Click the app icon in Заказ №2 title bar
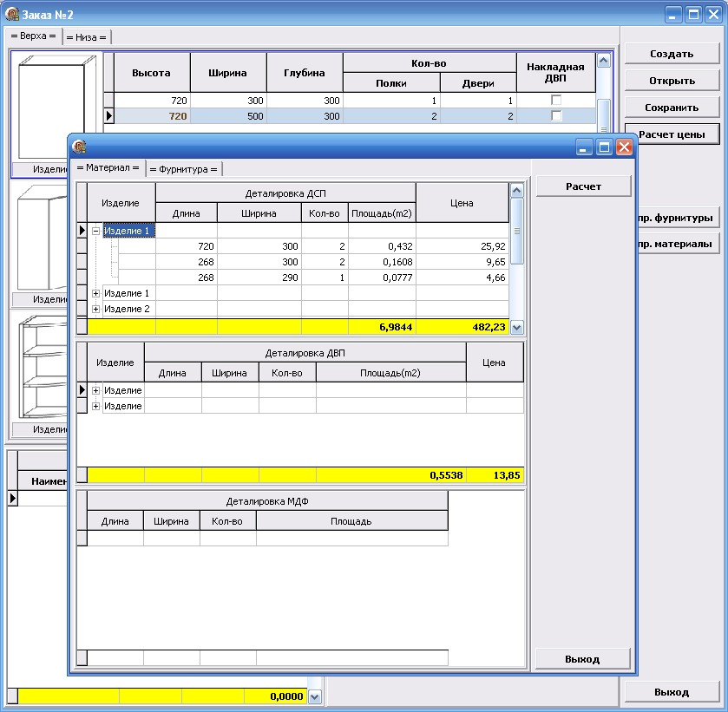This screenshot has height=712, width=728. click(x=13, y=14)
